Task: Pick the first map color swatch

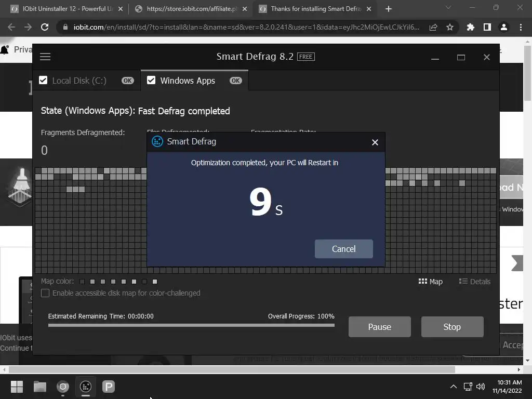Action: (82, 282)
